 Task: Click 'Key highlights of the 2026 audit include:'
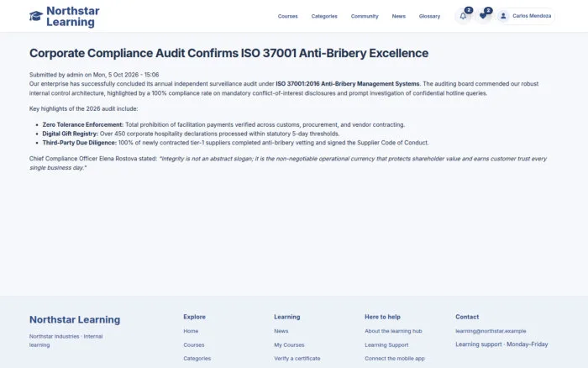84,108
